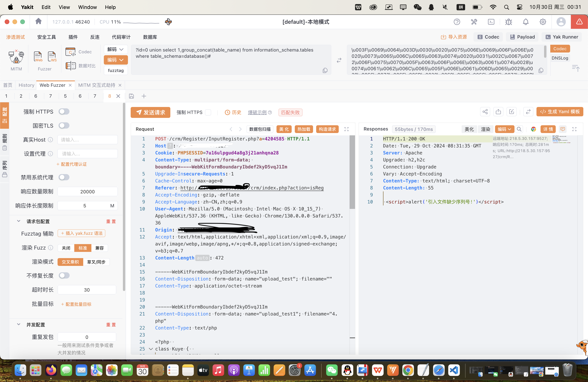Viewport: 588px width, 382px height.
Task: Click the home icon in title bar
Action: (38, 22)
